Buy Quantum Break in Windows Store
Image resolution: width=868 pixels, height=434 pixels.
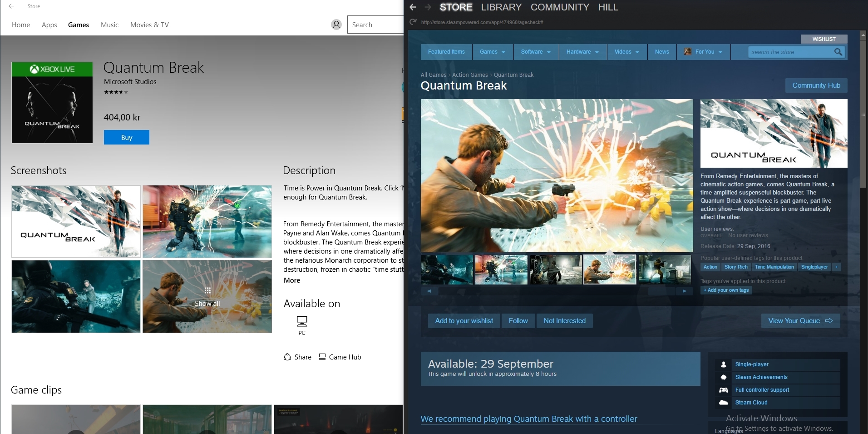(x=127, y=137)
